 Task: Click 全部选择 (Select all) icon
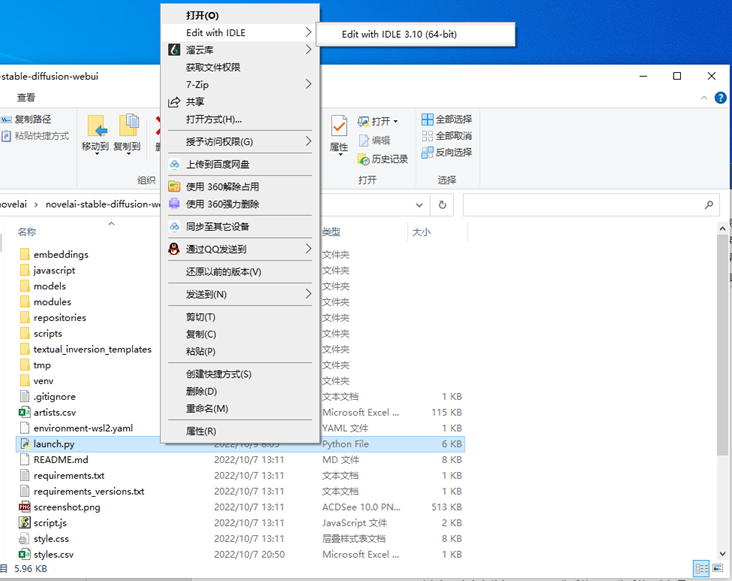(x=446, y=119)
